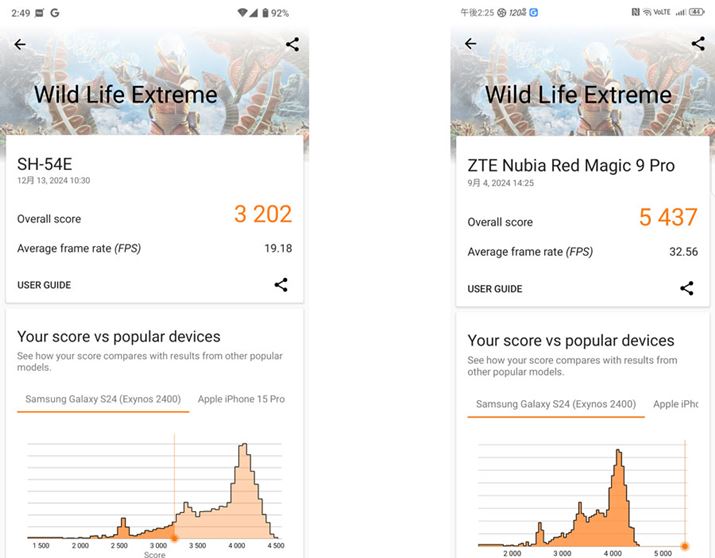Switch to Apple iPhone 15 Pro tab

pyautogui.click(x=240, y=399)
